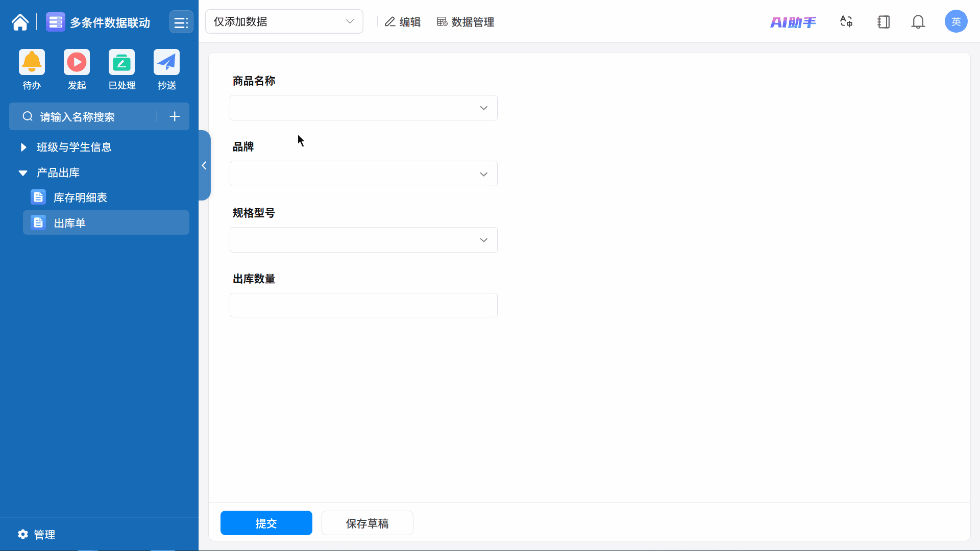Open the 抄送 paper plane shortcut
Viewport: 980px width, 551px height.
pyautogui.click(x=166, y=62)
